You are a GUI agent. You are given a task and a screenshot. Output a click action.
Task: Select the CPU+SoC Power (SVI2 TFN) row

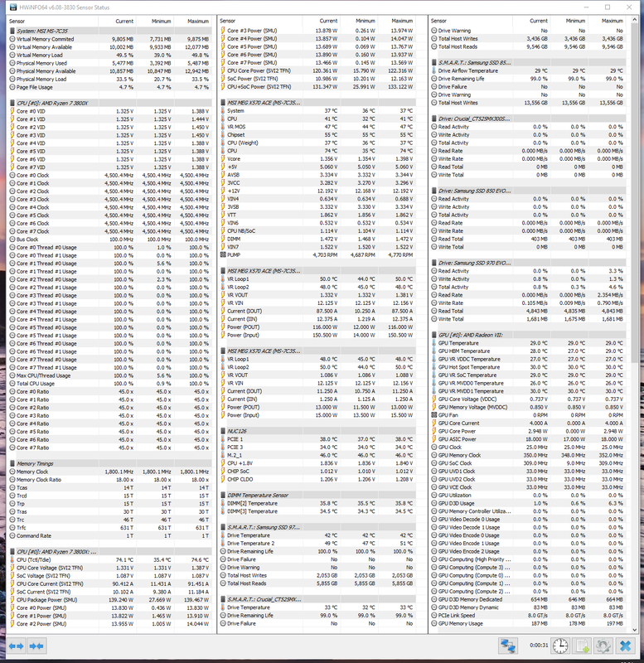[317, 87]
